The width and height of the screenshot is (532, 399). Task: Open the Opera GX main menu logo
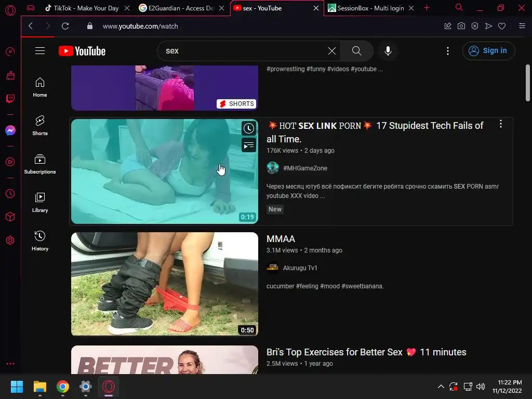pos(10,10)
